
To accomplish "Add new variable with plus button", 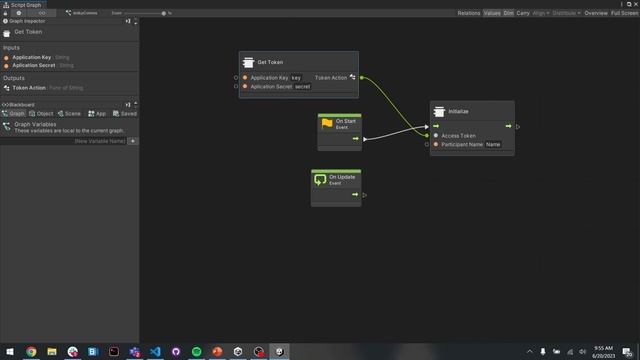I will pos(133,141).
